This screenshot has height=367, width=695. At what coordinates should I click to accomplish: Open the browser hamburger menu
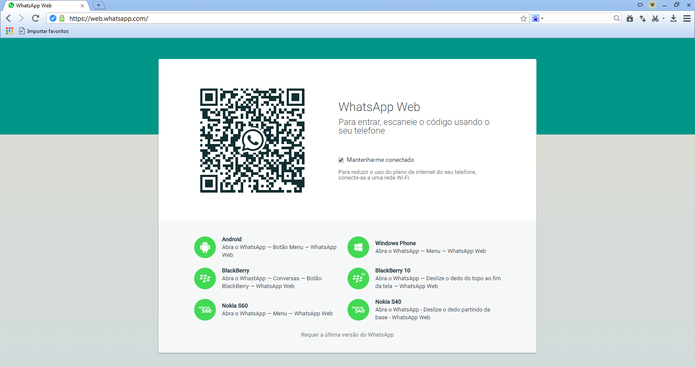[687, 19]
